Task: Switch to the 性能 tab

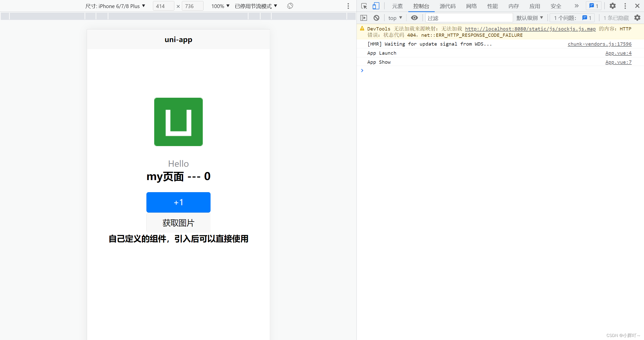Action: point(493,6)
